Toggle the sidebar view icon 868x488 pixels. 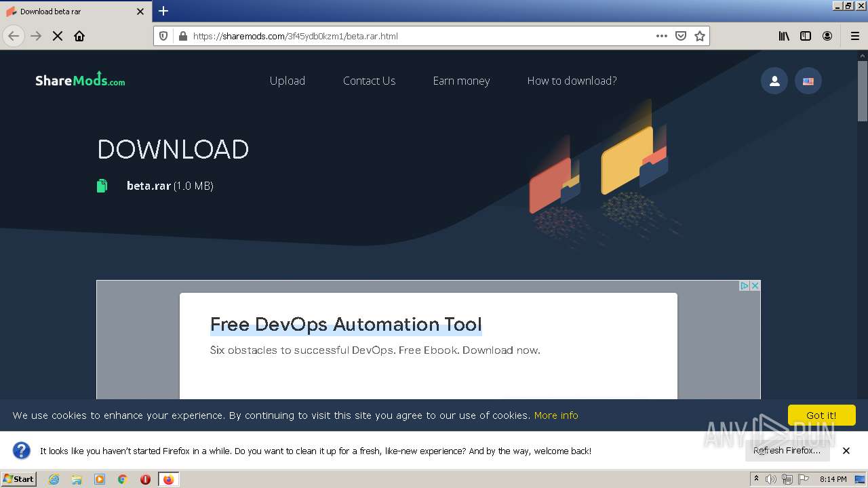[x=806, y=36]
